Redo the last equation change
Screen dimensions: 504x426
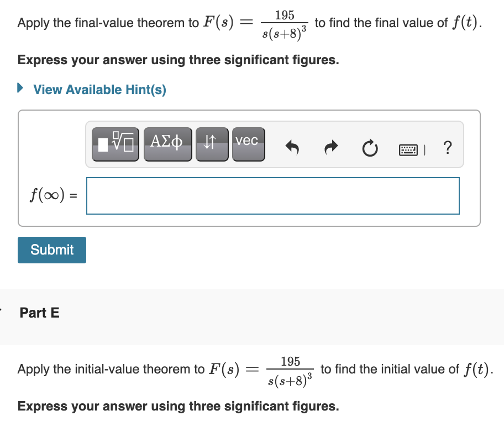330,147
